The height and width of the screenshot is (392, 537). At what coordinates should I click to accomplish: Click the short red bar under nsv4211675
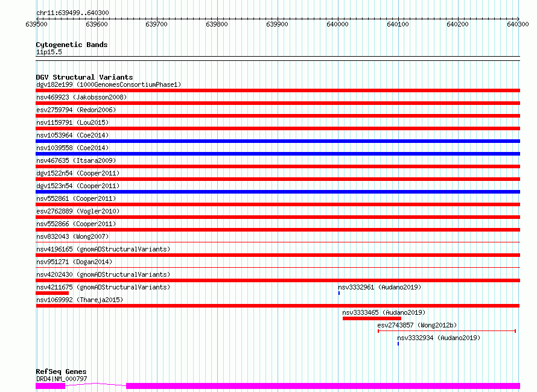(x=52, y=293)
